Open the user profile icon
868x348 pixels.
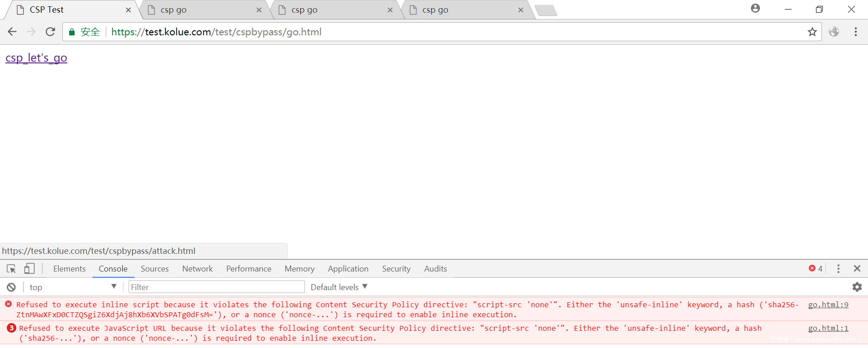[755, 9]
